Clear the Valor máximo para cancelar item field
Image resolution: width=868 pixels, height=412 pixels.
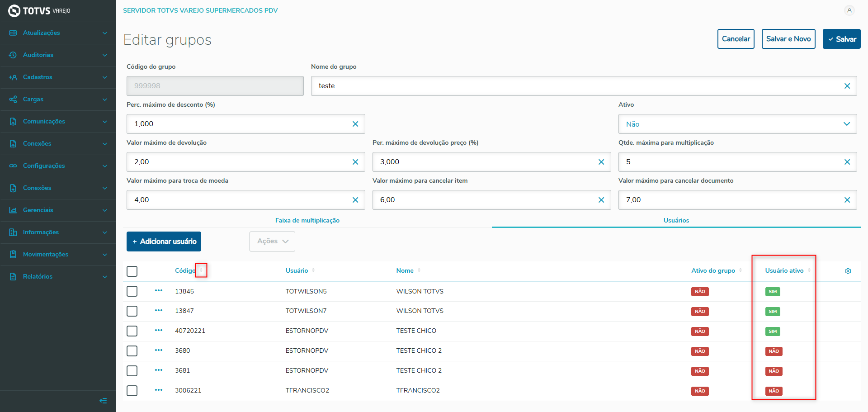(601, 200)
